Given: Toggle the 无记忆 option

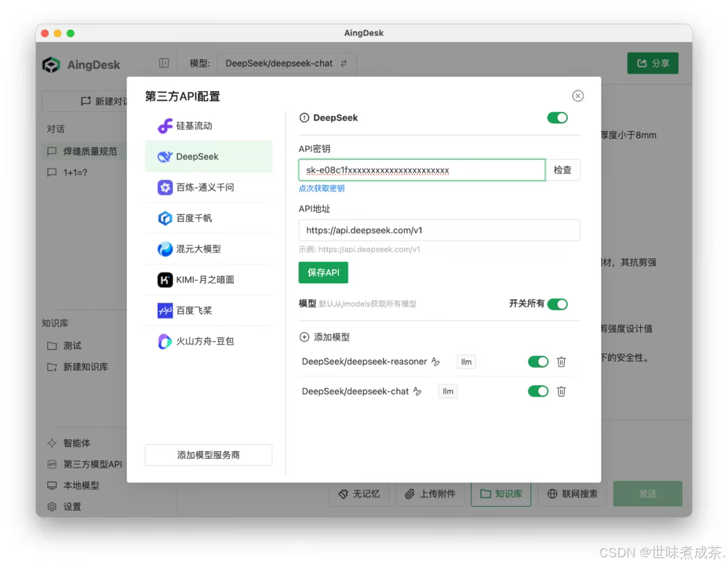Looking at the screenshot, I should pyautogui.click(x=359, y=494).
